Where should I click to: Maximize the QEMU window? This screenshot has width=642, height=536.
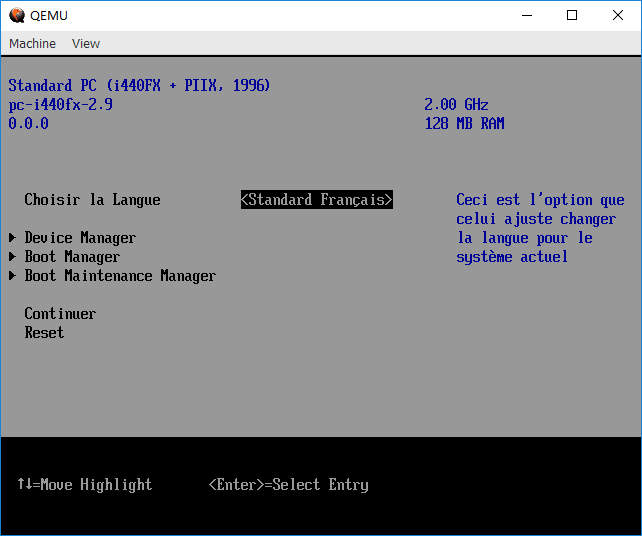coord(572,16)
